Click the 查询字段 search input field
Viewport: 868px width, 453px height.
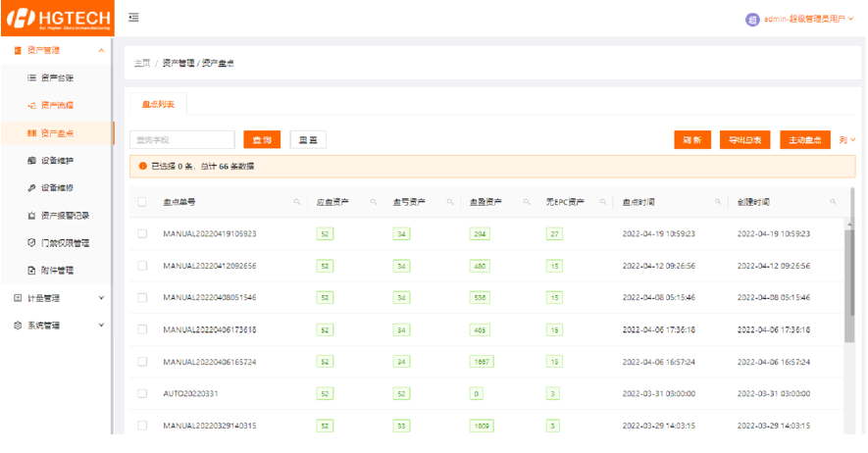point(182,140)
